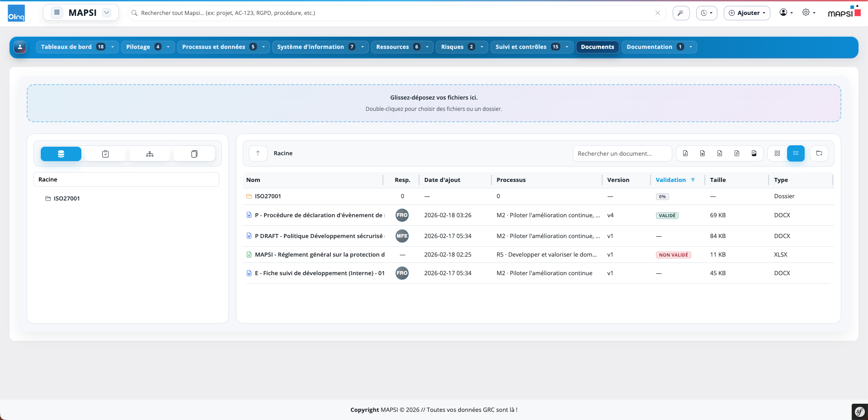Click the Symfony debug toolbar icon
The image size is (868, 420).
coord(859,412)
